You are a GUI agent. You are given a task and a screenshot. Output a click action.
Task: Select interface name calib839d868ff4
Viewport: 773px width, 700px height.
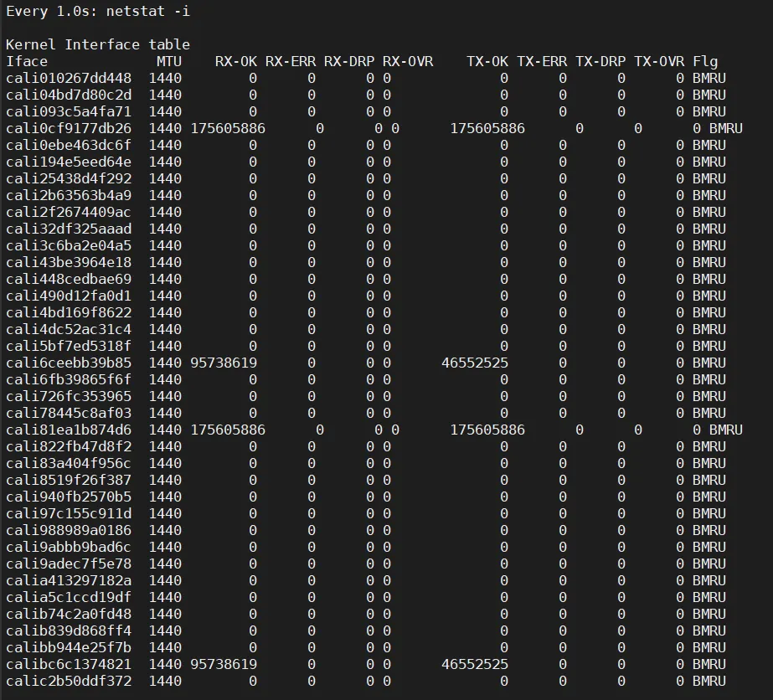[x=69, y=631]
